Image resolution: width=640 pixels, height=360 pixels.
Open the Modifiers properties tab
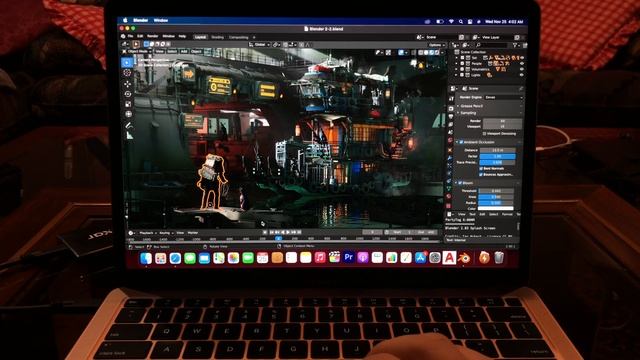450,158
